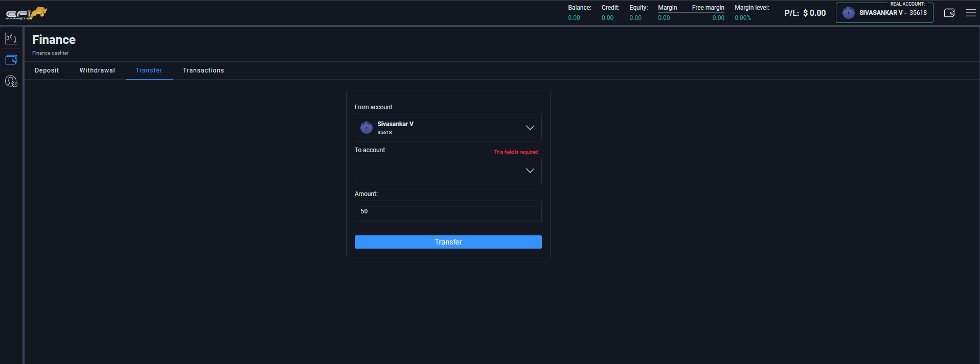Open the SIVASANKAR V - 35618 account selector

coord(884,13)
